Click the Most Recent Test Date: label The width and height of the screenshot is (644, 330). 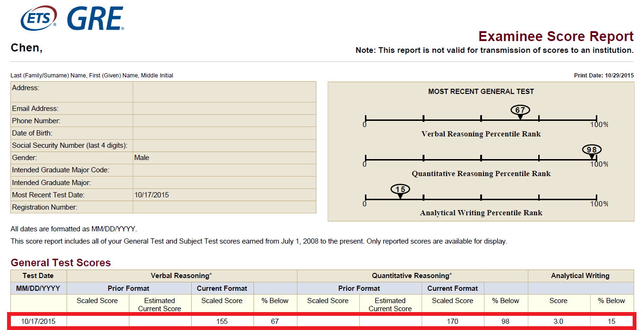(48, 195)
